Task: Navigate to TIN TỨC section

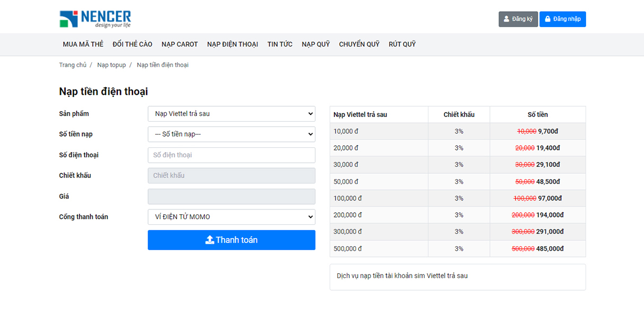Action: point(280,45)
